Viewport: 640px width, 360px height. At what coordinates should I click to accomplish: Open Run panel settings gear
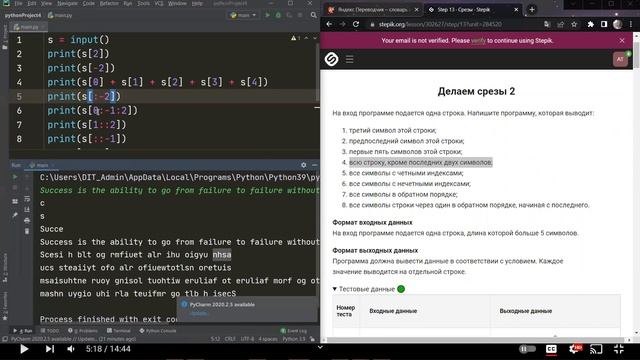pyautogui.click(x=304, y=165)
